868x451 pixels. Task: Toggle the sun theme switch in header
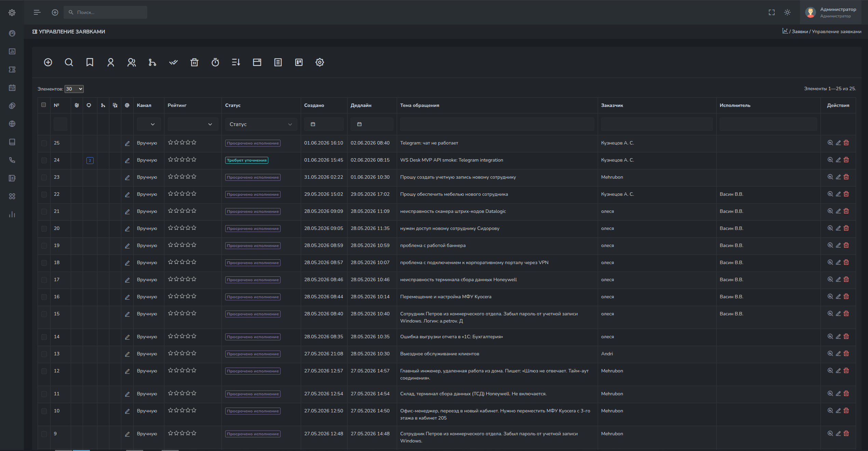click(x=787, y=12)
